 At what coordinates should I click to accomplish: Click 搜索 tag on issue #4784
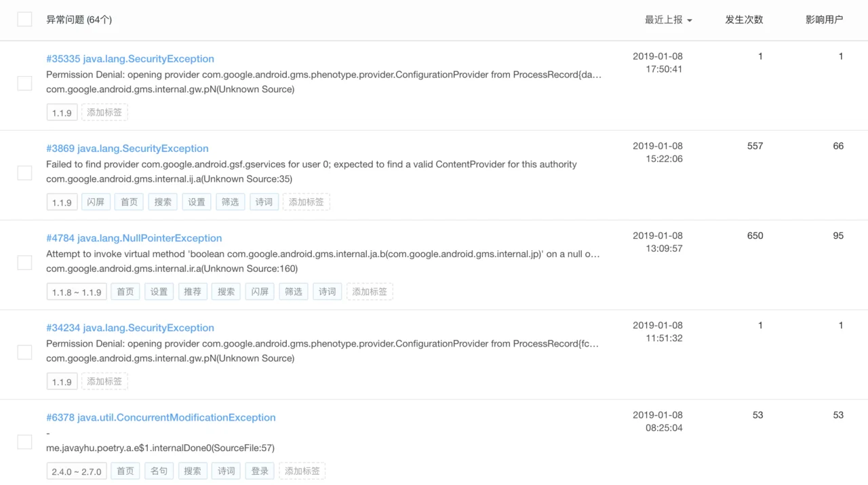(x=226, y=292)
